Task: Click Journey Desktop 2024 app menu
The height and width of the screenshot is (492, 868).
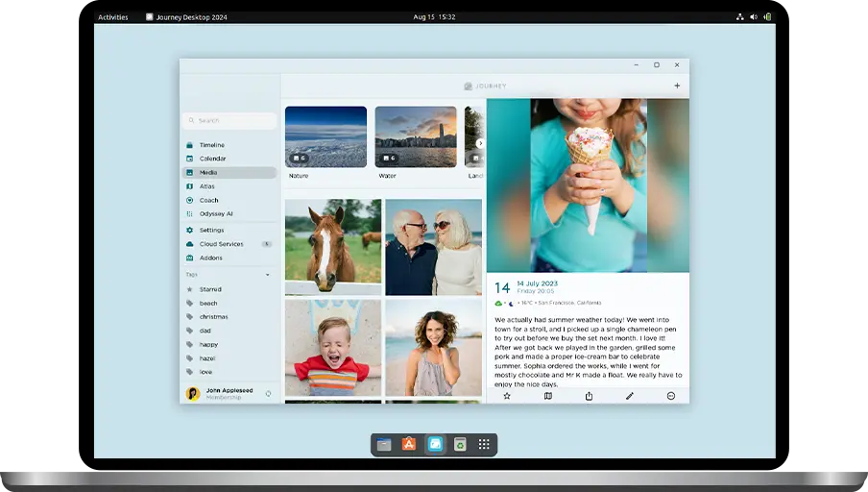Action: pyautogui.click(x=186, y=17)
